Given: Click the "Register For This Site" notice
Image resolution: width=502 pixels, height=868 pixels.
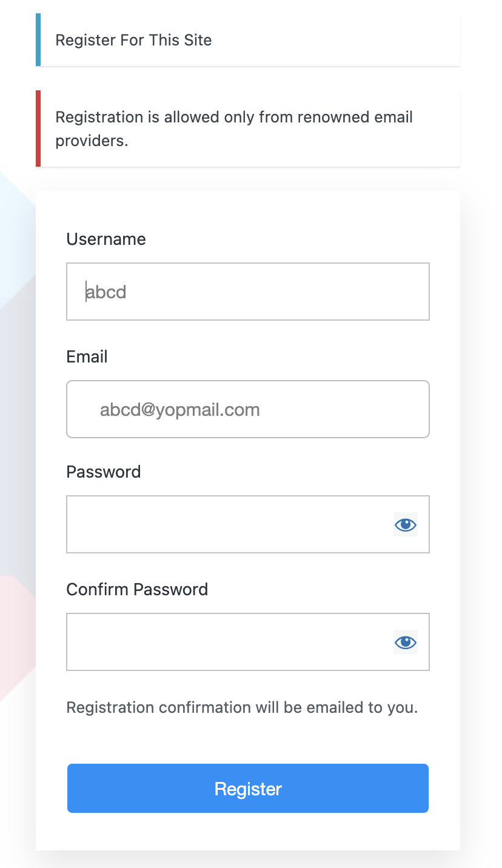Looking at the screenshot, I should tap(134, 40).
